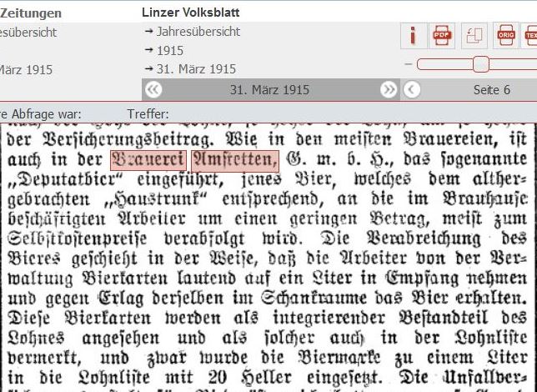Viewport: 537px width, 392px height.
Task: Click the rotate page icon
Action: point(474,36)
